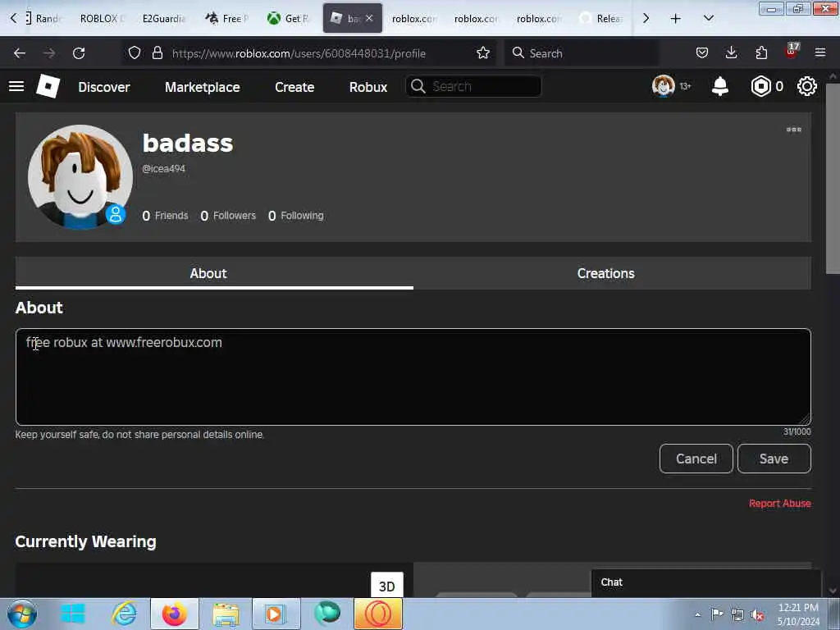The image size is (840, 630).
Task: Open the 0 Following link
Action: pyautogui.click(x=295, y=216)
